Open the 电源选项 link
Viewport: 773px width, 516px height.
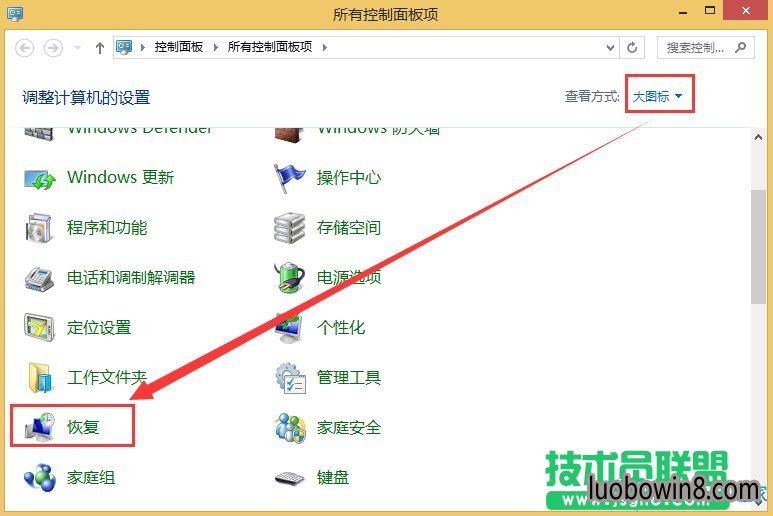pyautogui.click(x=349, y=278)
